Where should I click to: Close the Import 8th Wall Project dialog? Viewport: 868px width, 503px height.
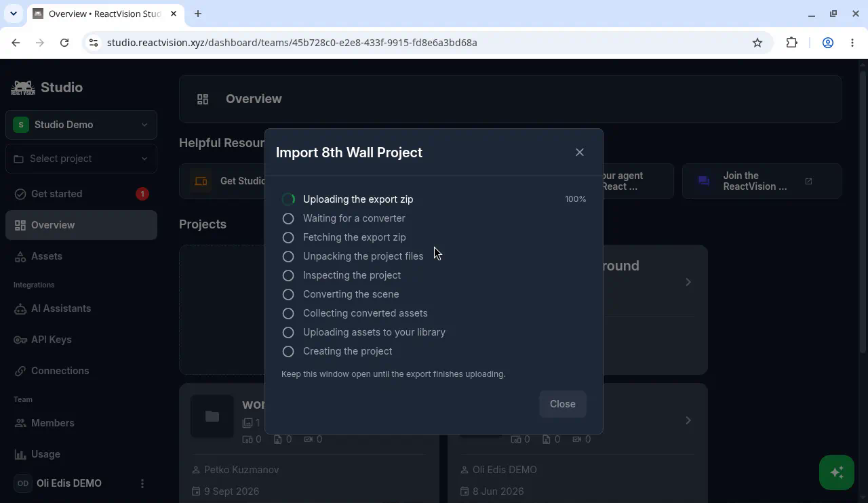tap(580, 153)
